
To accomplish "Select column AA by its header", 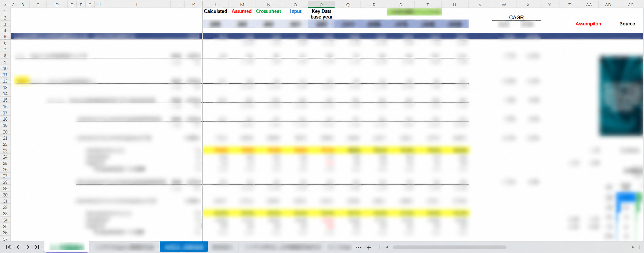I will click(589, 5).
